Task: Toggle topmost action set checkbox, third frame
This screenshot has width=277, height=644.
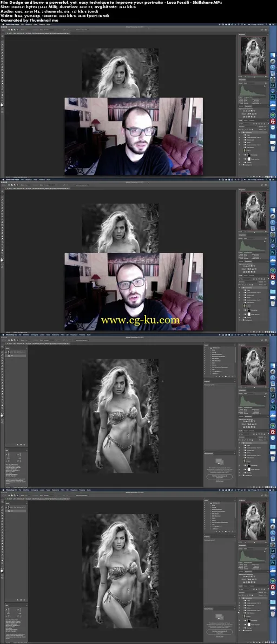Action: [205, 348]
